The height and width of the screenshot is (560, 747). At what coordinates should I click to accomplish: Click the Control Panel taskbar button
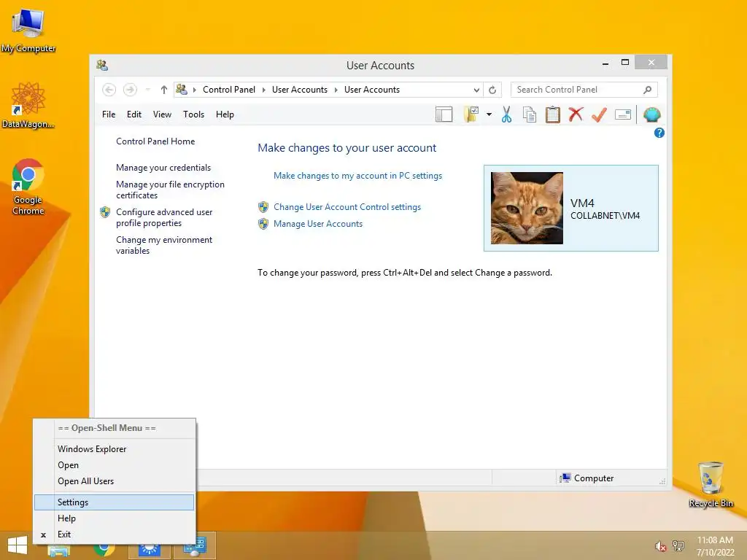(194, 545)
